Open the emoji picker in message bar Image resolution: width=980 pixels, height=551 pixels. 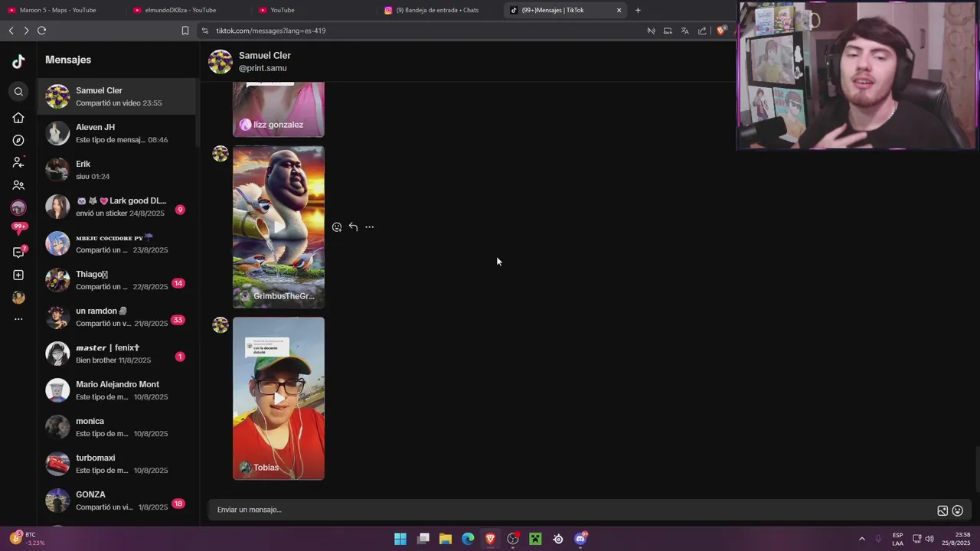click(x=957, y=510)
